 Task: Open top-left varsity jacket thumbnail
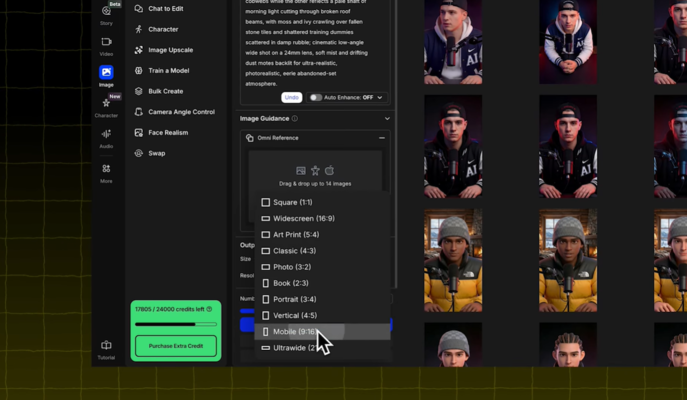coord(453,42)
